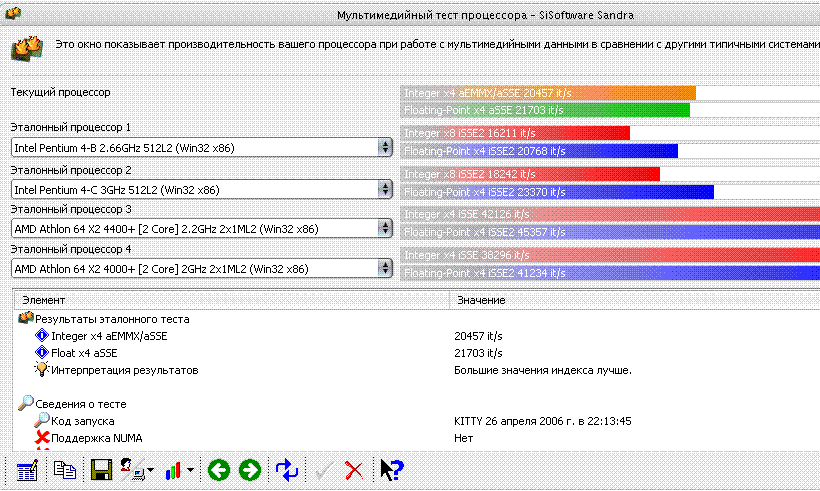Select the Сведения о тесте row
820x491 pixels.
pyautogui.click(x=417, y=404)
